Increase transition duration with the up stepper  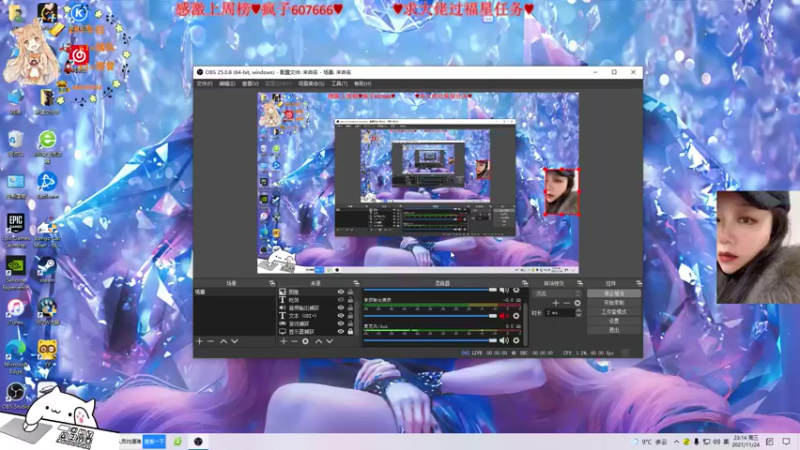[578, 310]
